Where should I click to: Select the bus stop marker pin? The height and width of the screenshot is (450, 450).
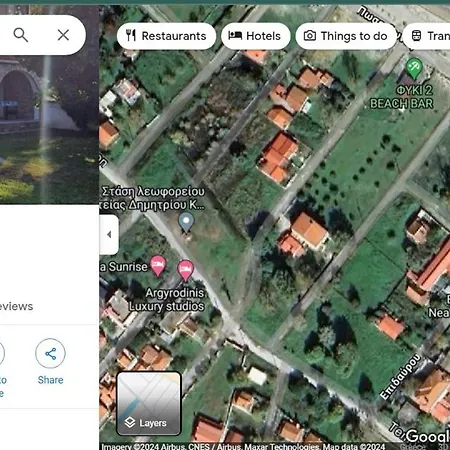[x=186, y=223]
